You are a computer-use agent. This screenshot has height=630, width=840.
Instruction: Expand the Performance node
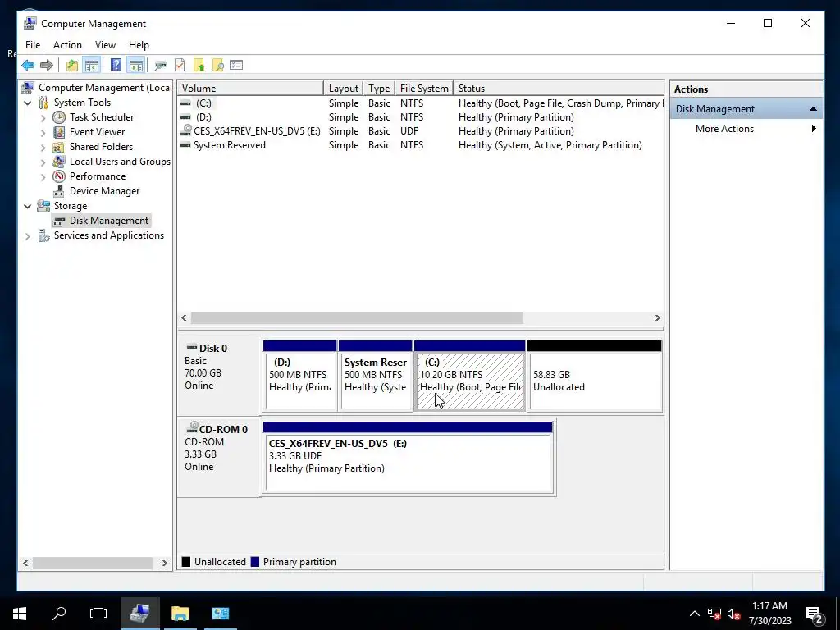pos(43,176)
